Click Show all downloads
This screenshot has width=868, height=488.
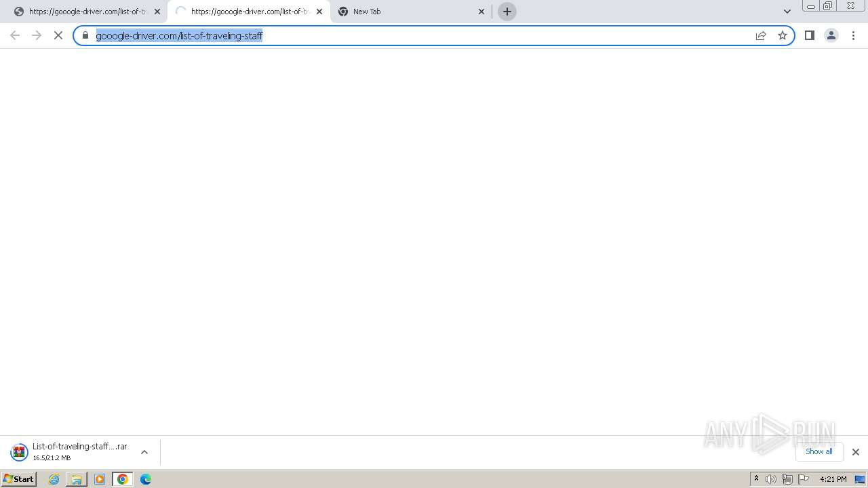tap(819, 451)
